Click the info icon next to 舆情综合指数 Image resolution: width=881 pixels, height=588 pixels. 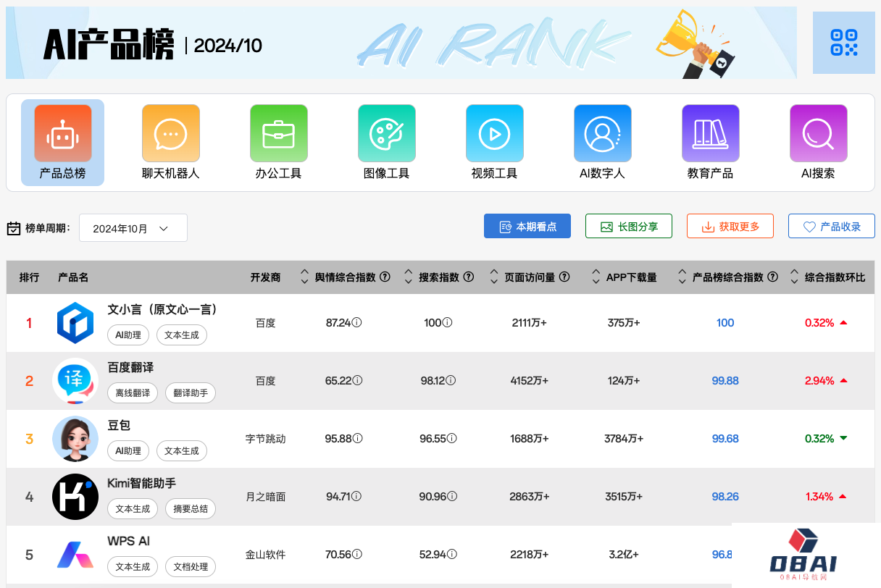pos(385,277)
